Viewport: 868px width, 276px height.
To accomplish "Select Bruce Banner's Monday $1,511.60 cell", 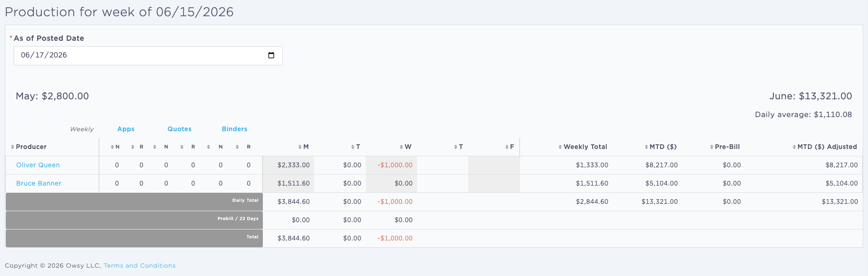I will coord(288,183).
